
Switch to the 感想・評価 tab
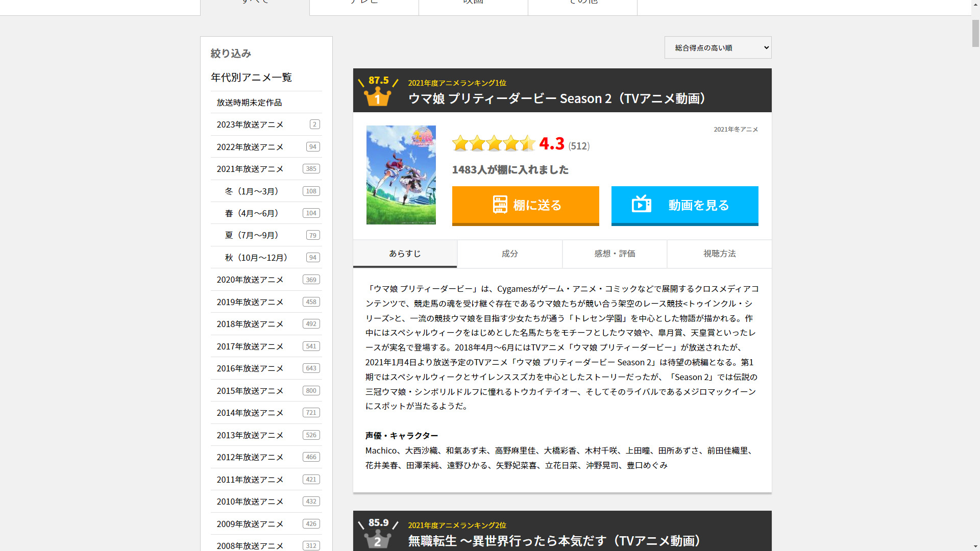point(615,254)
